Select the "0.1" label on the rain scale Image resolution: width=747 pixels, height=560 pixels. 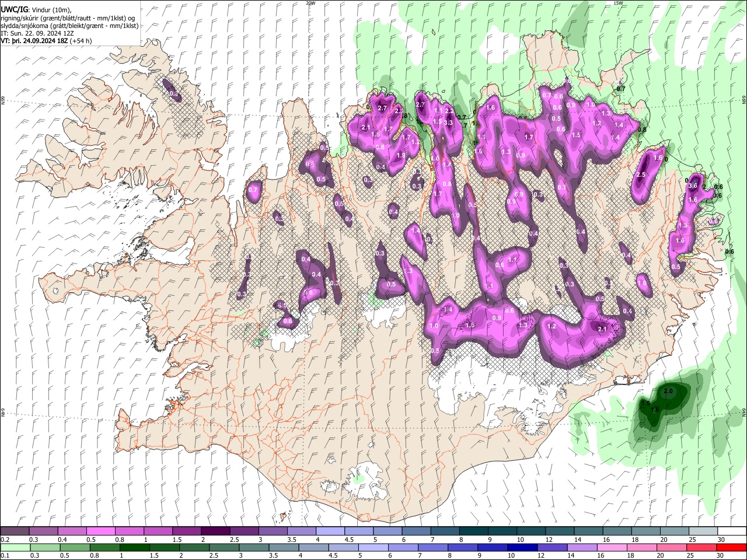click(5, 555)
